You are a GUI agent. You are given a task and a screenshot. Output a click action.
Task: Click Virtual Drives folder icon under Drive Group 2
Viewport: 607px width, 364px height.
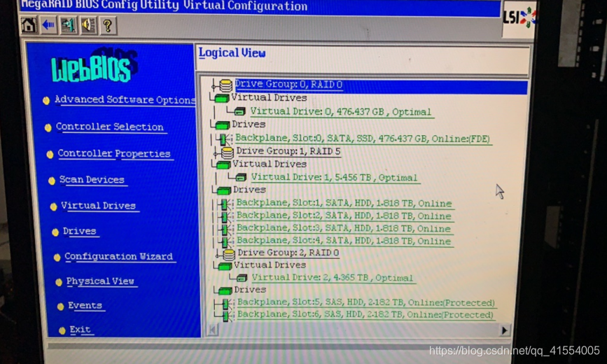tap(225, 266)
